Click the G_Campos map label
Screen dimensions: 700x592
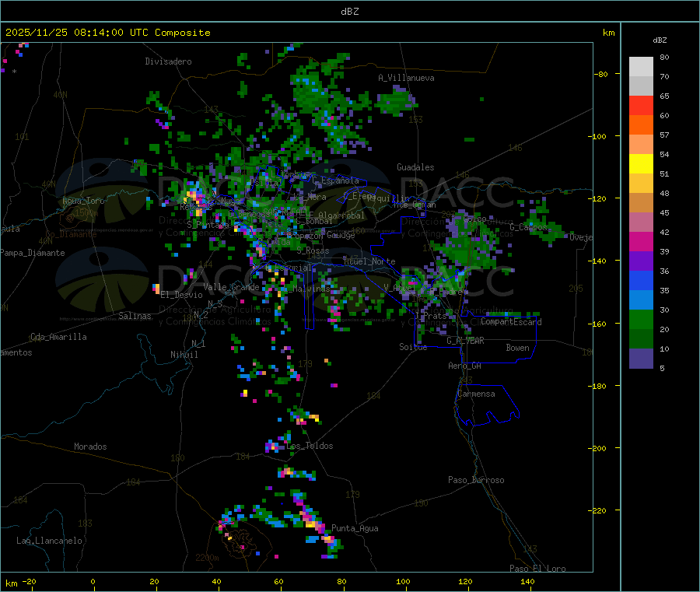click(528, 227)
